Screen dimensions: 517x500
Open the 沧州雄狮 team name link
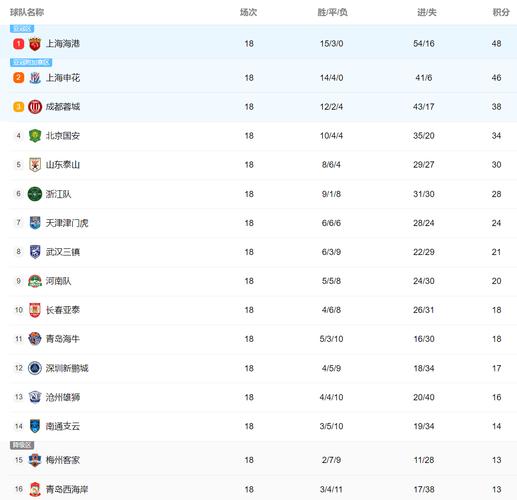click(63, 397)
